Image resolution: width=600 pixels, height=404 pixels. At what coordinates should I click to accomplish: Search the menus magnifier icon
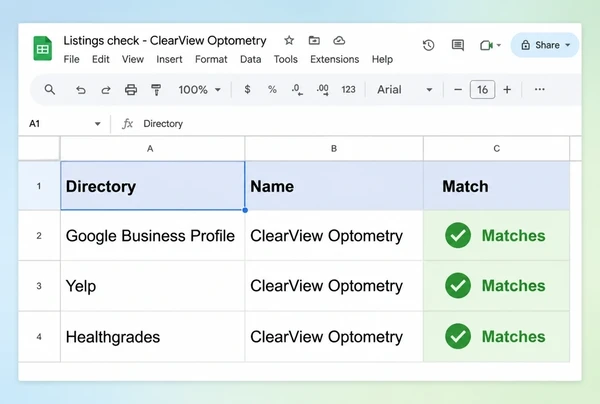pyautogui.click(x=50, y=90)
